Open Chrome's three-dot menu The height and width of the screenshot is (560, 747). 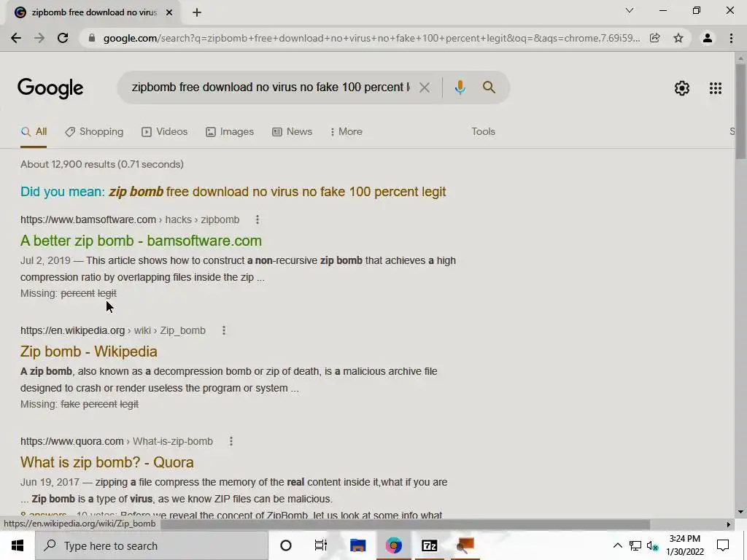[x=731, y=38]
